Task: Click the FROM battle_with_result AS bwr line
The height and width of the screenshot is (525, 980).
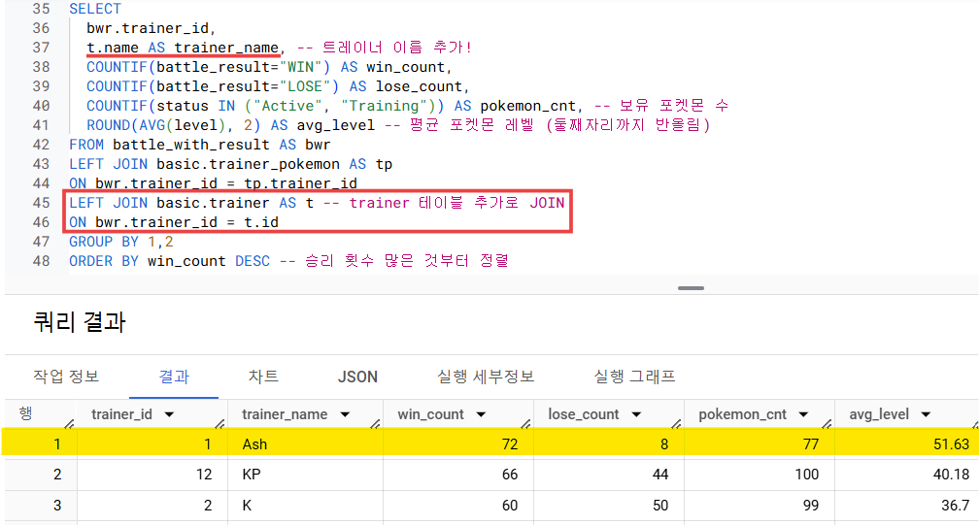Action: (x=199, y=145)
